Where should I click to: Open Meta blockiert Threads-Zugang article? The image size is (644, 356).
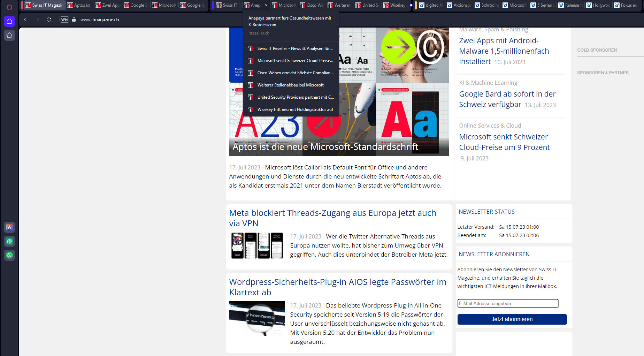tap(332, 218)
